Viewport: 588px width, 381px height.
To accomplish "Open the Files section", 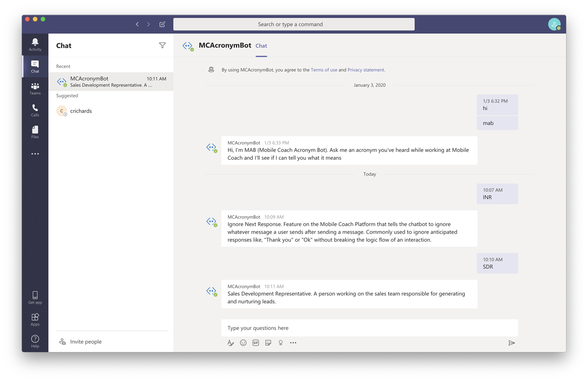I will (x=35, y=132).
